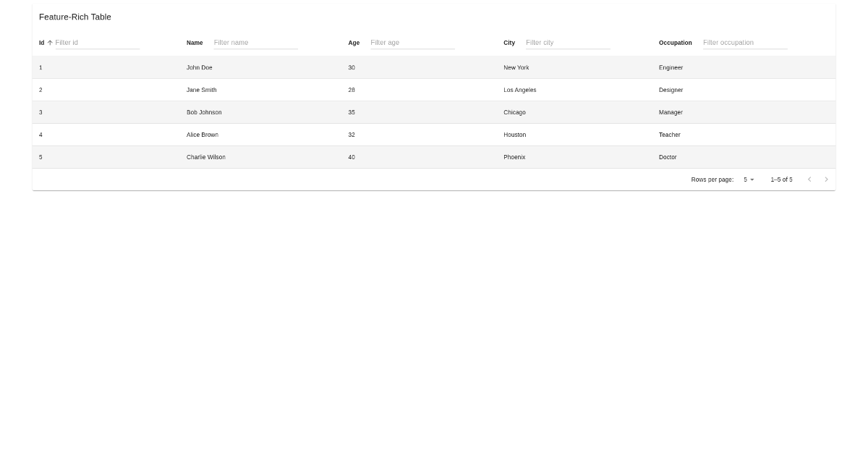This screenshot has width=868, height=456.
Task: Click the 'Filter city' input field
Action: [567, 43]
